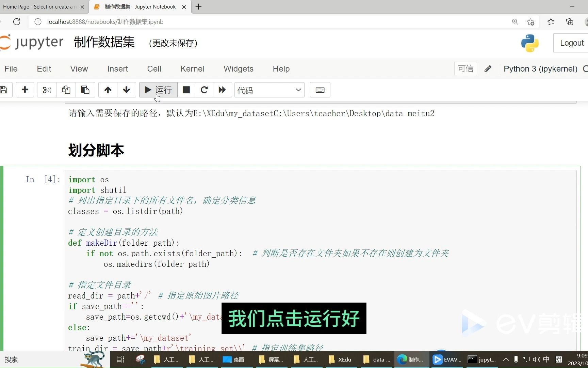Image resolution: width=588 pixels, height=368 pixels.
Task: Cut the selected cell with the scissors icon
Action: [x=46, y=90]
